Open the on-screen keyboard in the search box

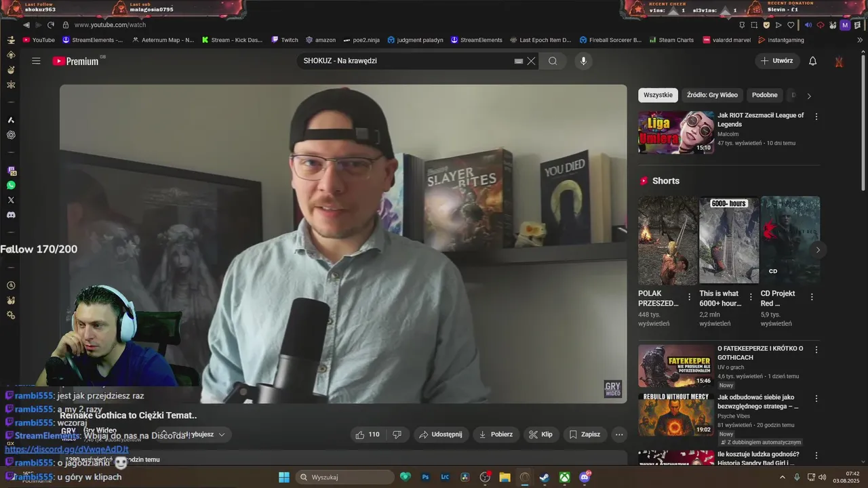pos(519,61)
